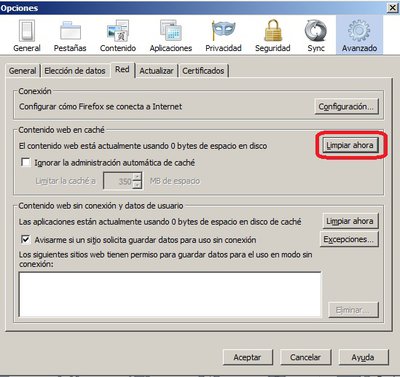This screenshot has height=377, width=400.
Task: Click the 'MB de espacio' label
Action: coord(175,181)
